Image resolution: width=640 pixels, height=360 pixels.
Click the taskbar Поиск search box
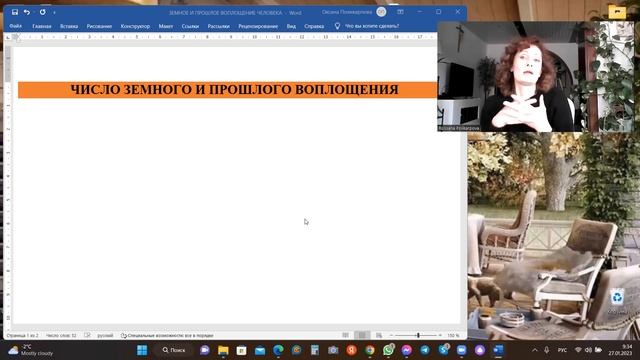[x=174, y=350]
